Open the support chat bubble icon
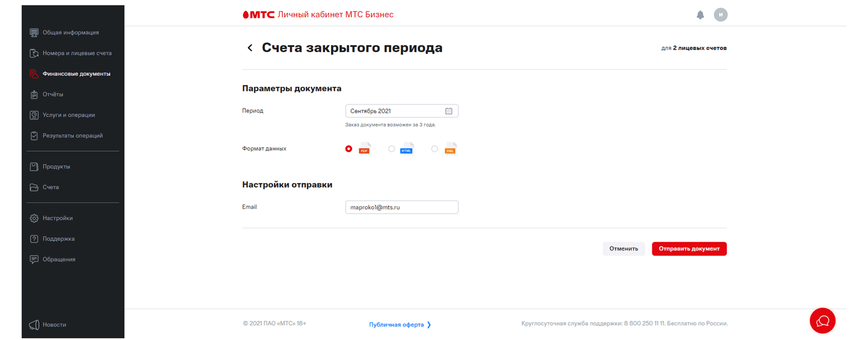Image resolution: width=868 pixels, height=340 pixels. (x=822, y=320)
